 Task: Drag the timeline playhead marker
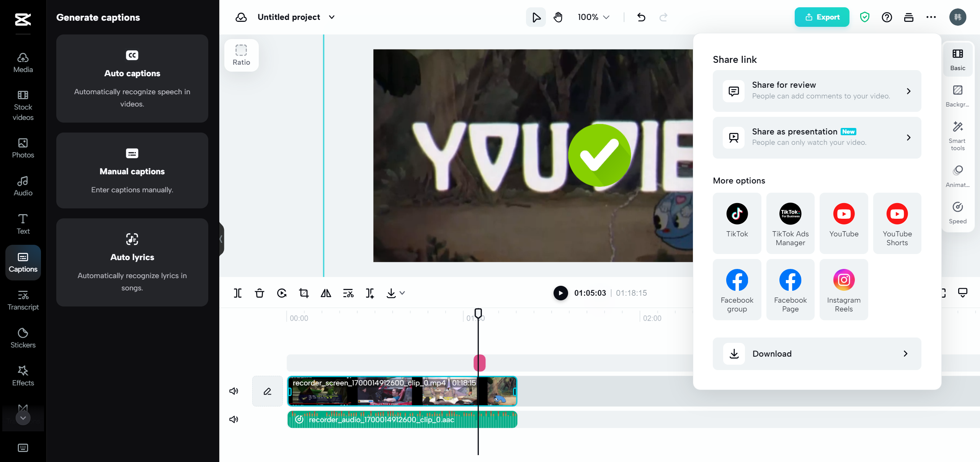coord(479,313)
